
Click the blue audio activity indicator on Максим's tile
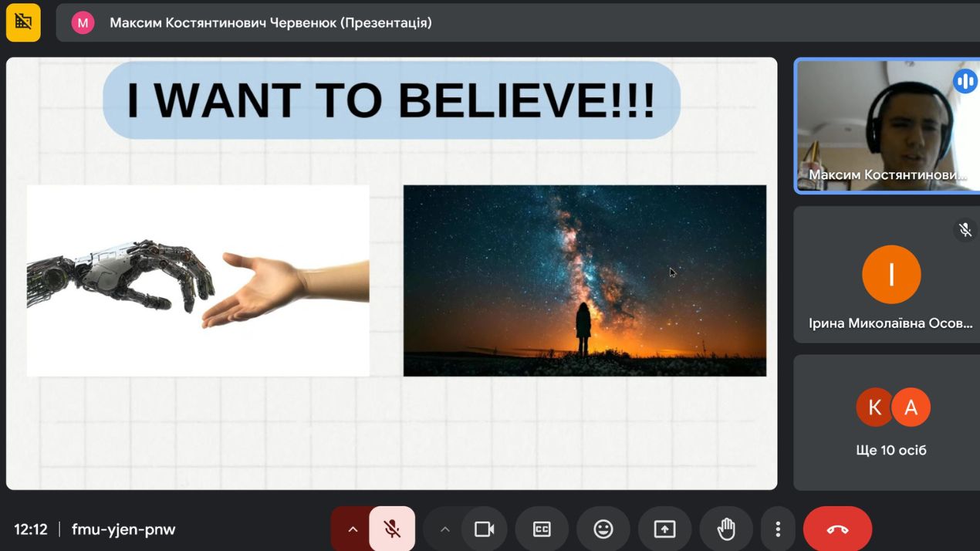(x=965, y=80)
